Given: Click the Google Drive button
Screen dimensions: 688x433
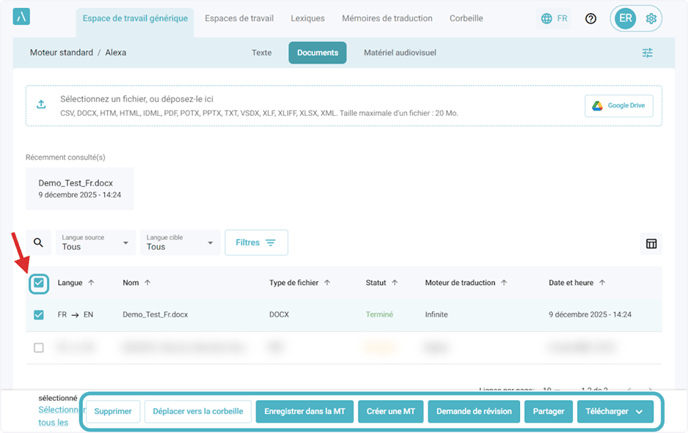Looking at the screenshot, I should coord(619,106).
